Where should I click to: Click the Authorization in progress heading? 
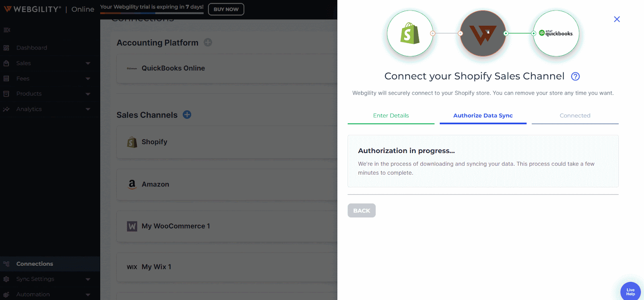tap(407, 151)
